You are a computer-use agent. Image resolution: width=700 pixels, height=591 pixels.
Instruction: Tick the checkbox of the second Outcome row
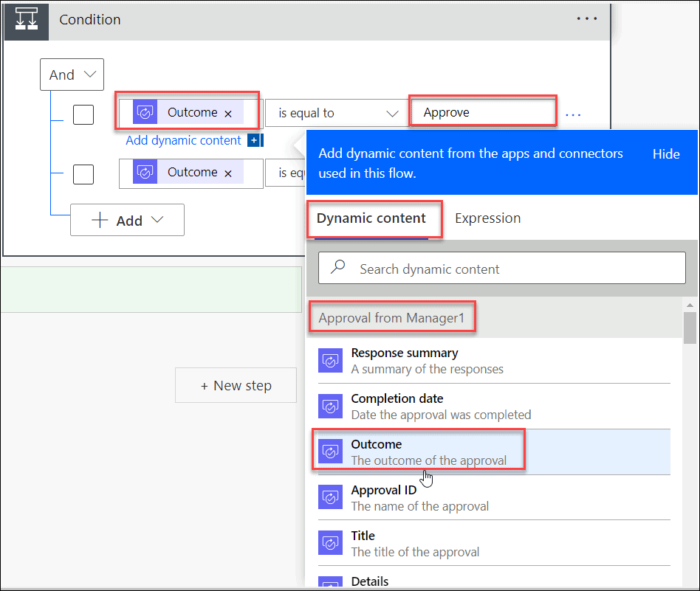click(83, 174)
